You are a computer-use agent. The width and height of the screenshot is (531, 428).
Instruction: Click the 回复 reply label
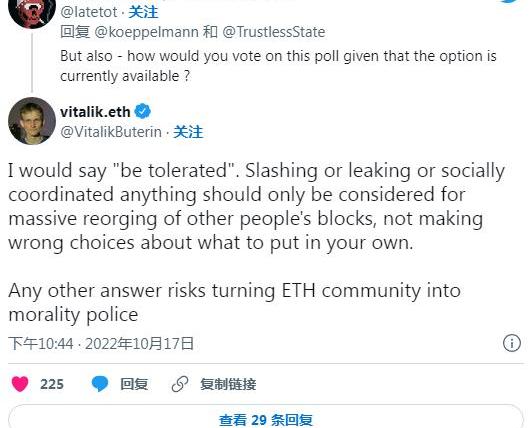point(134,384)
